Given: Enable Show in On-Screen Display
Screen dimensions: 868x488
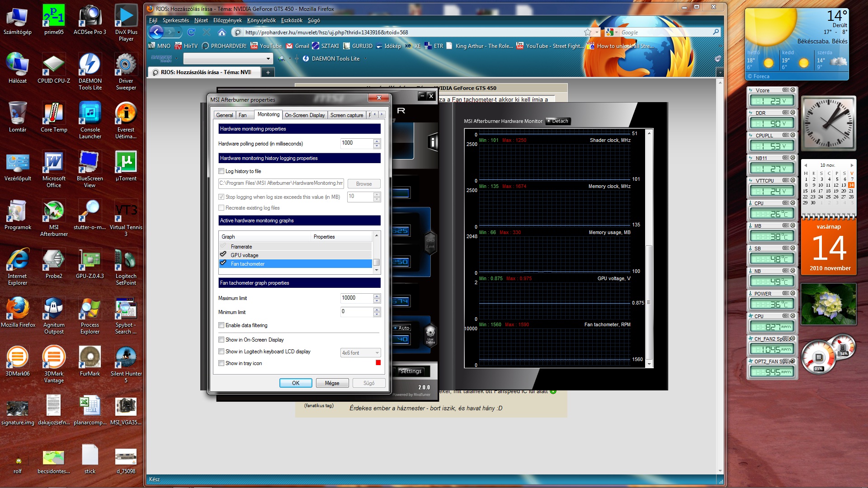Looking at the screenshot, I should coord(221,340).
